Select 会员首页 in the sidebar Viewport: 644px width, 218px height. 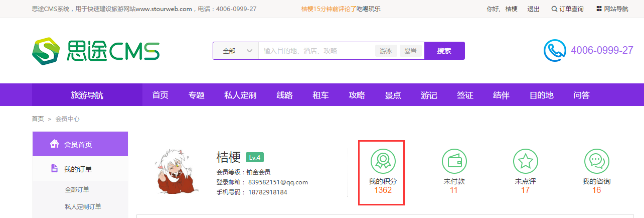point(78,144)
